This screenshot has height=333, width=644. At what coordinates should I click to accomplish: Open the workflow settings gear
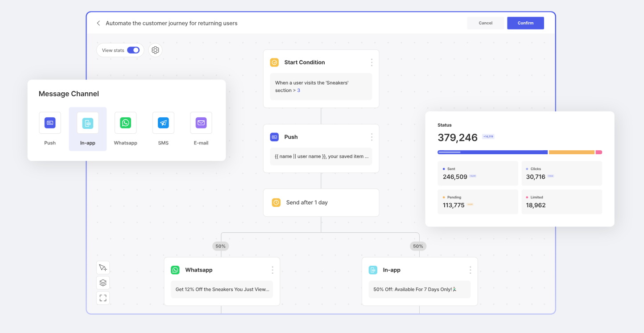click(155, 50)
